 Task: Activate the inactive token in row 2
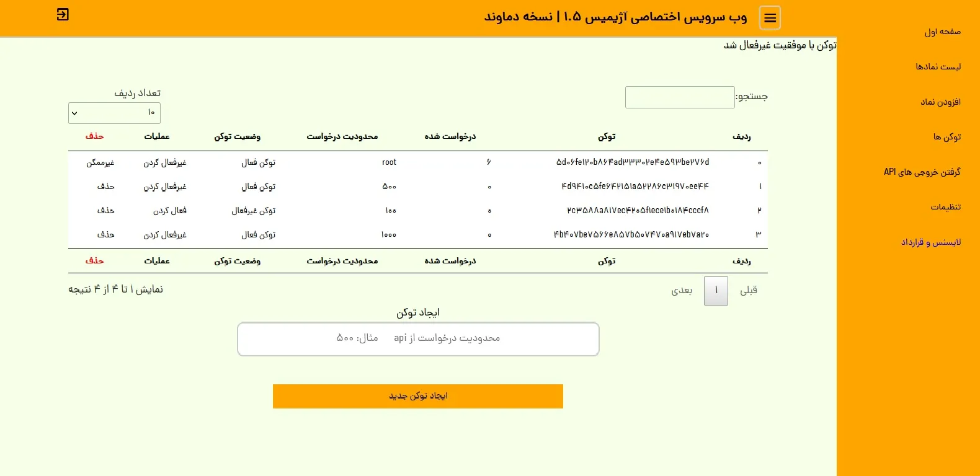(x=170, y=211)
